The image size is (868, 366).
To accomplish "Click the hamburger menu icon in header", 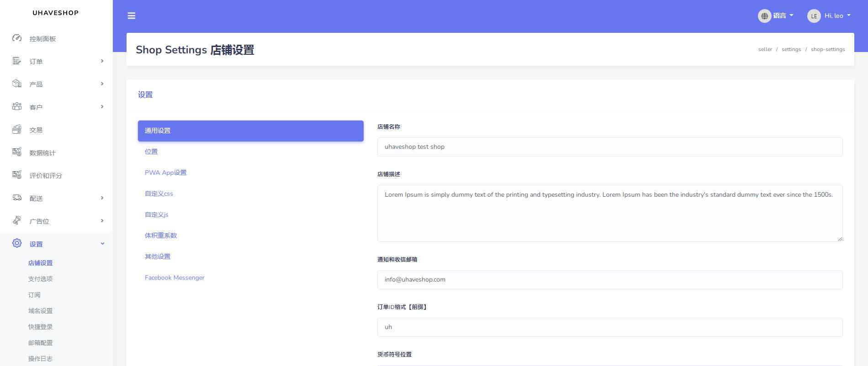I will (x=132, y=16).
